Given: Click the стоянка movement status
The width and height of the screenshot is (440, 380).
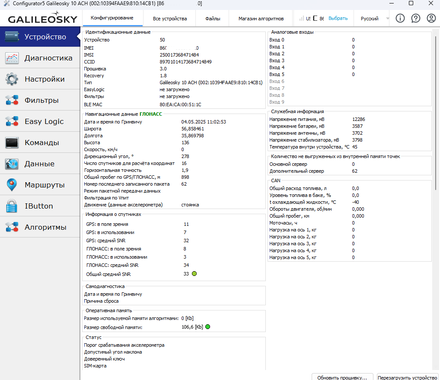Looking at the screenshot, I should click(190, 205).
